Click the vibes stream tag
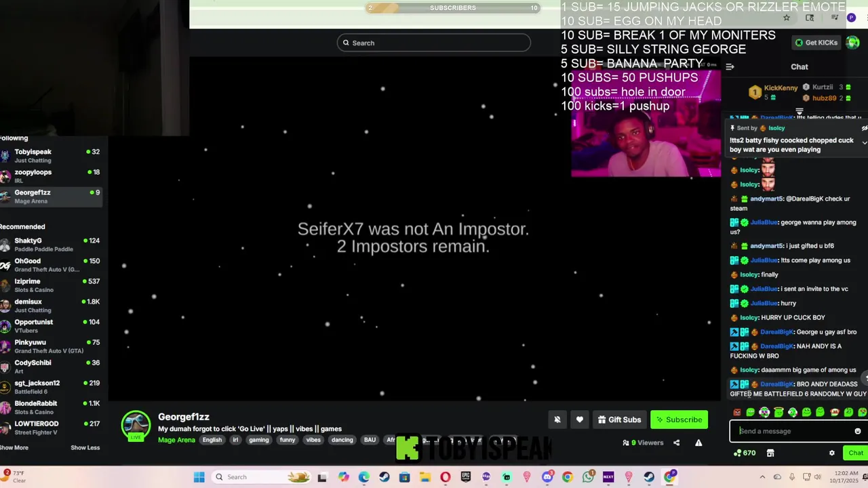 pos(313,440)
